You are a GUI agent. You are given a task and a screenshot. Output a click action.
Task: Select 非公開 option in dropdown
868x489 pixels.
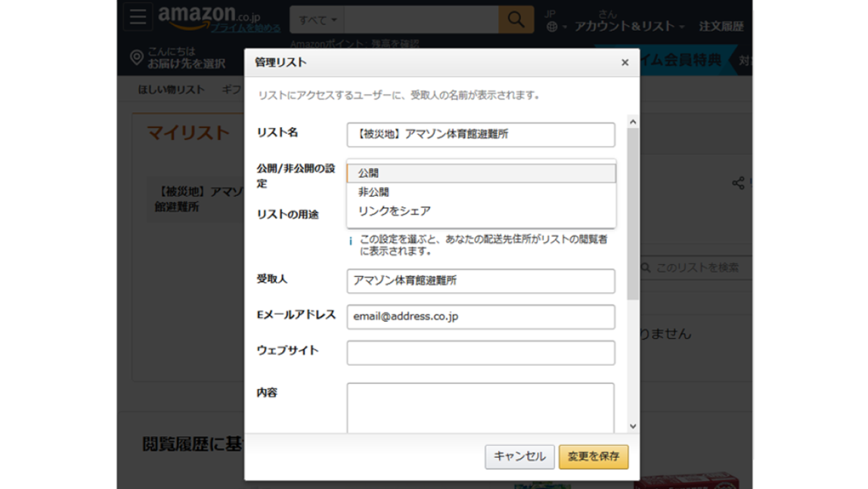[481, 192]
